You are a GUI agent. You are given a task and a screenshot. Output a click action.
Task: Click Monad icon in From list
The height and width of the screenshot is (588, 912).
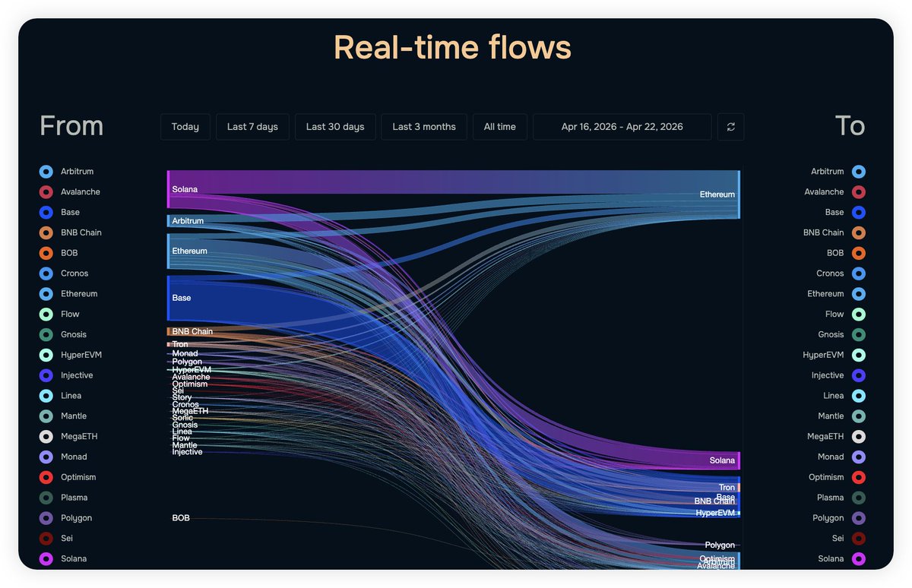[46, 457]
